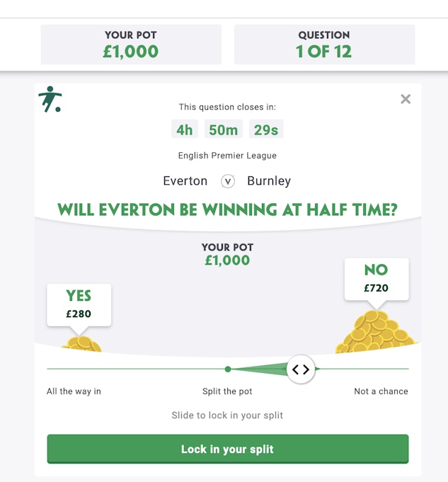Click the NO coin pile
Viewport: 448px width, 482px height.
(x=376, y=332)
